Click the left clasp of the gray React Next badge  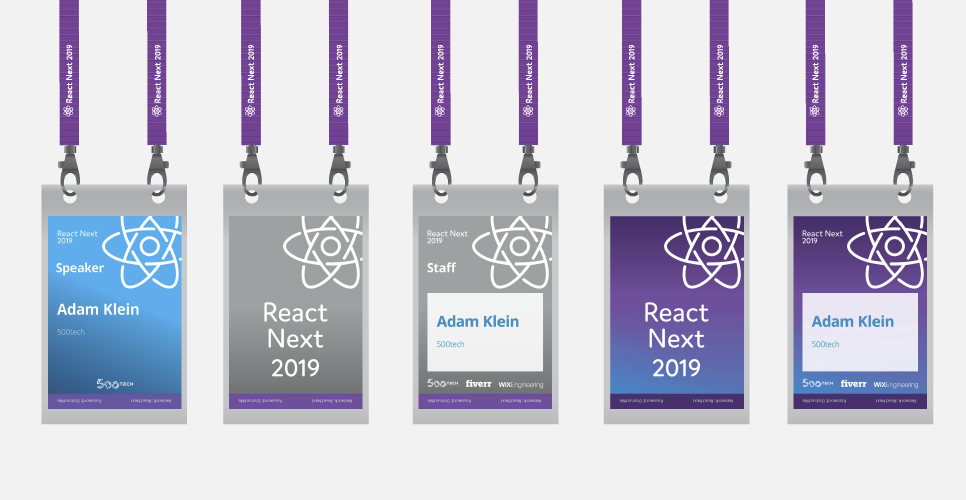coord(251,171)
